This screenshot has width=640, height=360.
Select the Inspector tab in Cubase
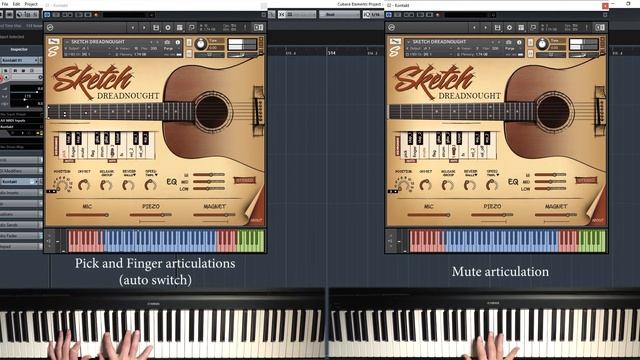[x=19, y=49]
